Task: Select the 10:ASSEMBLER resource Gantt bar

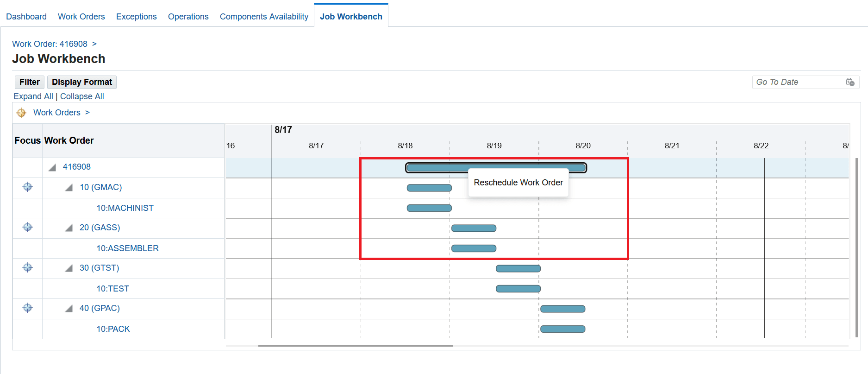Action: pos(474,248)
